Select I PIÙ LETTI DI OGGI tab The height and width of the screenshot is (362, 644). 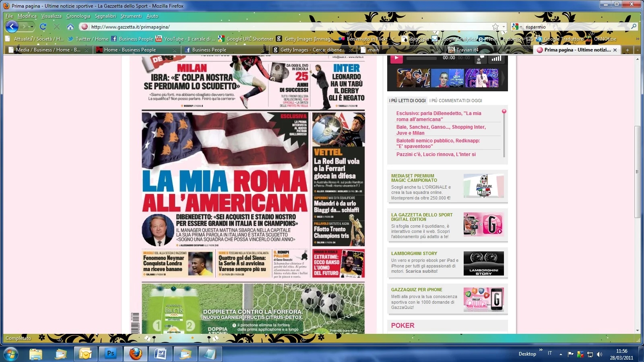click(x=407, y=101)
